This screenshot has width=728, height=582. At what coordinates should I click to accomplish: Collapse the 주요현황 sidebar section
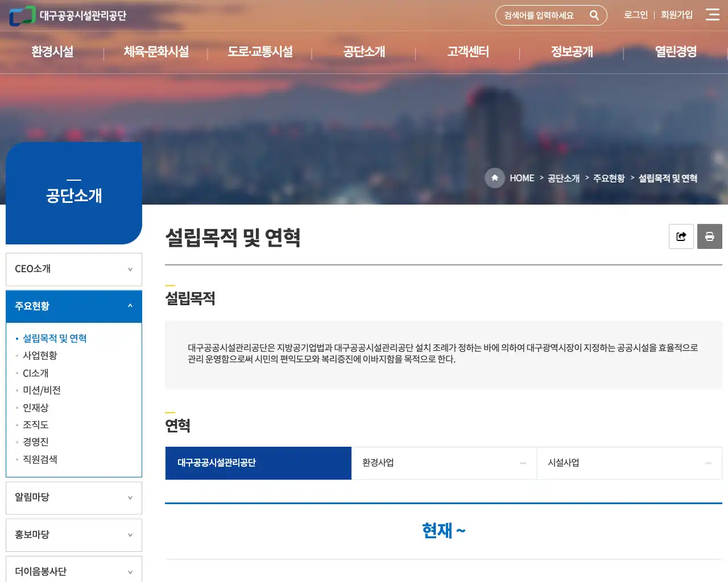[73, 306]
